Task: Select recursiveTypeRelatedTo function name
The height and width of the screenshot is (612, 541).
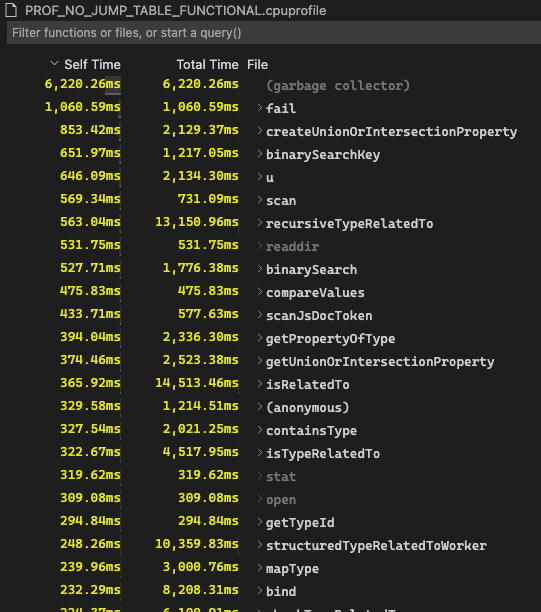Action: [x=349, y=224]
